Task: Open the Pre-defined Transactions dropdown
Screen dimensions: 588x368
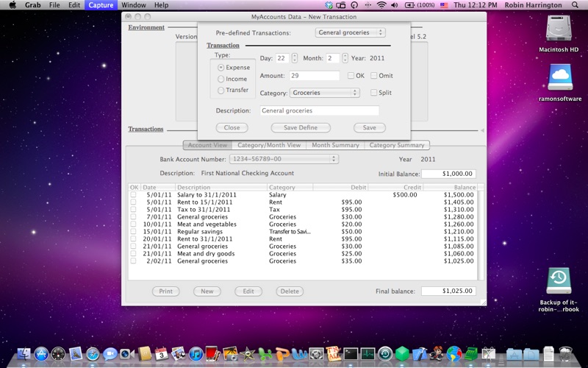Action: [350, 32]
